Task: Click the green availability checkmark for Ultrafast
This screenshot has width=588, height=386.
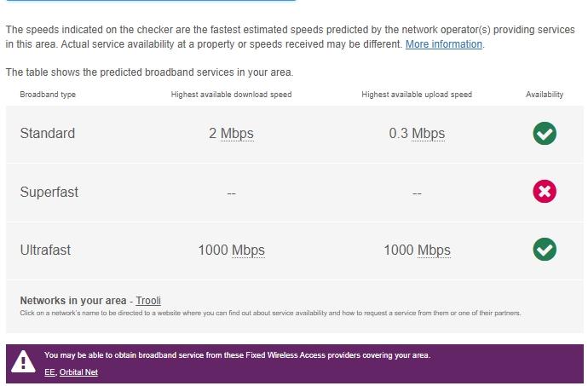Action: click(545, 250)
